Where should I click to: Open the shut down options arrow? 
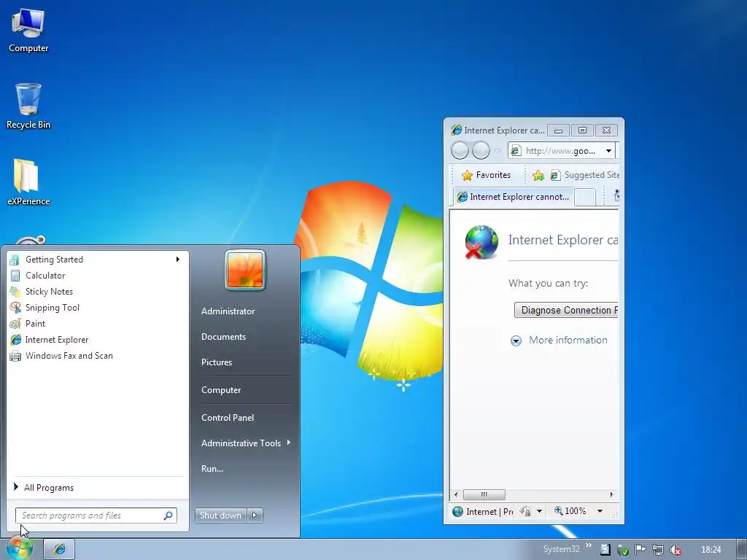click(255, 516)
